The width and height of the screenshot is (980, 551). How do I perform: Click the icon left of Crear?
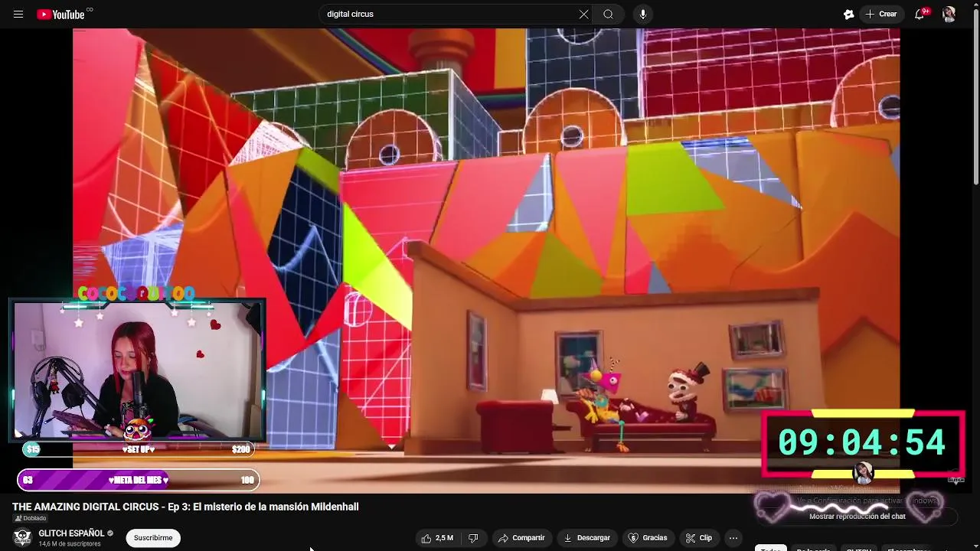pos(848,15)
